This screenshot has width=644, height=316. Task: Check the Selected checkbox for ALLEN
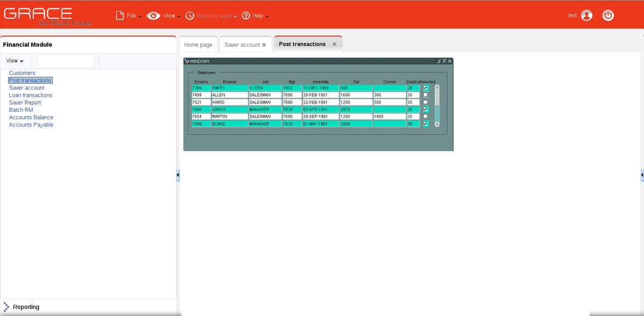click(x=425, y=95)
